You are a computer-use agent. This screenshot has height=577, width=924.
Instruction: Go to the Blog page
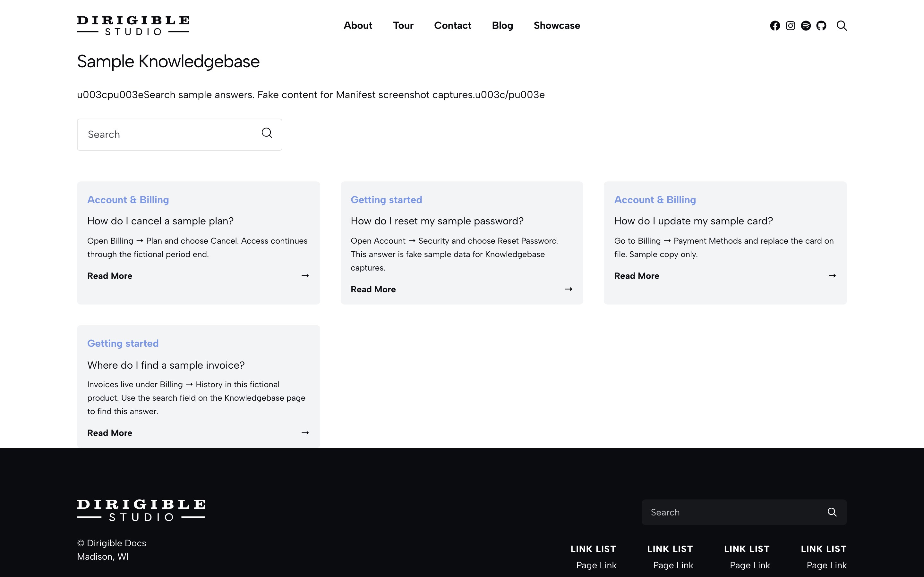[x=502, y=26]
